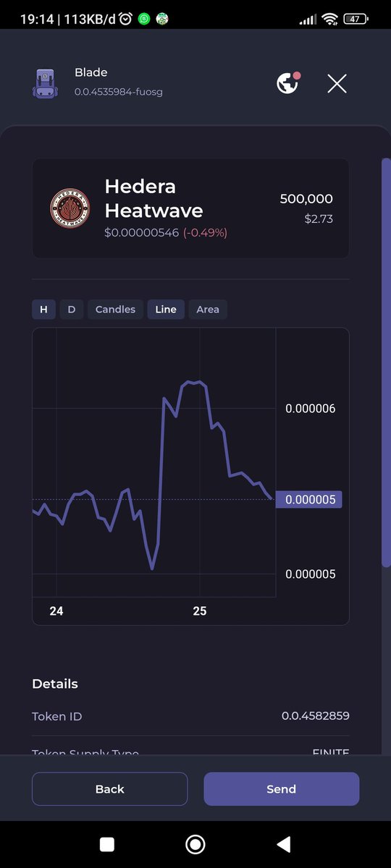Screen dimensions: 391x868
Task: Tap the Details section heading
Action: [55, 684]
